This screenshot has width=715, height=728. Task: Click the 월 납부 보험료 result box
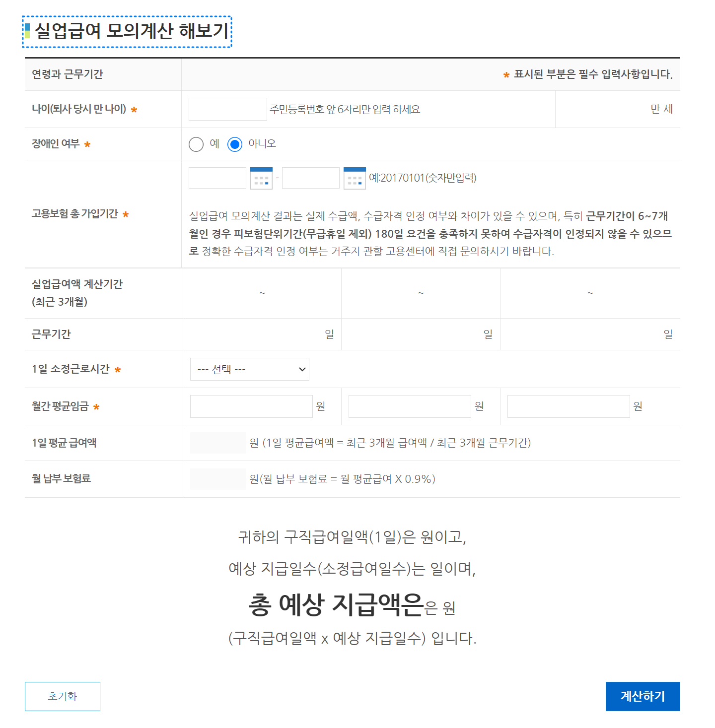click(x=218, y=479)
